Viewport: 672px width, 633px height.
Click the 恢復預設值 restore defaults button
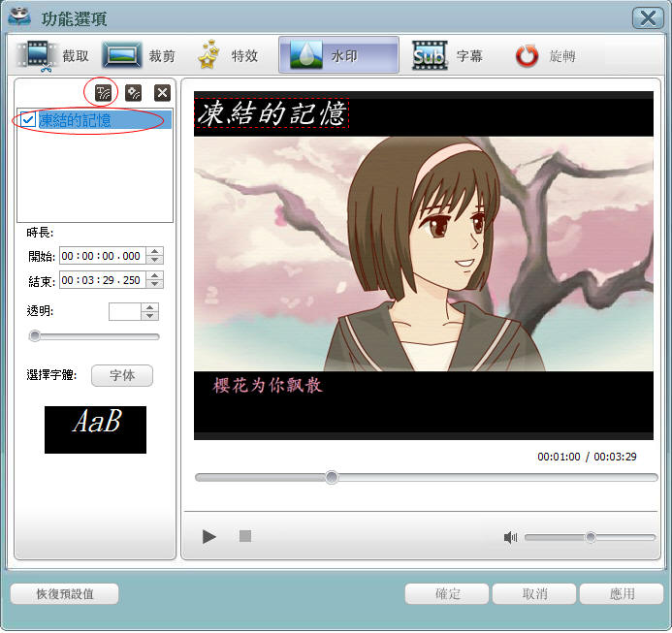point(65,593)
